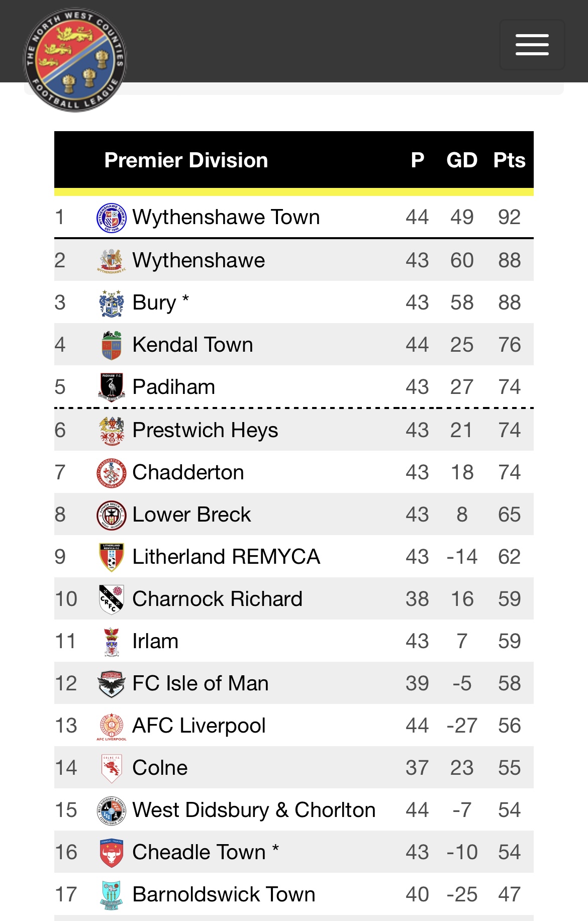Click the North West Counties League logo

[75, 60]
